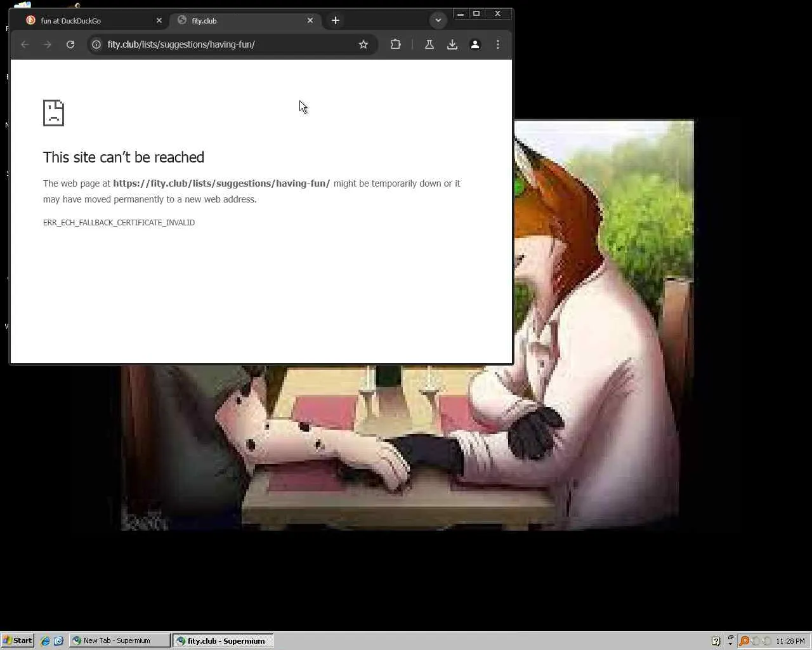Click the orange magnifier tray icon
Screen dimensions: 812x650
(x=744, y=641)
